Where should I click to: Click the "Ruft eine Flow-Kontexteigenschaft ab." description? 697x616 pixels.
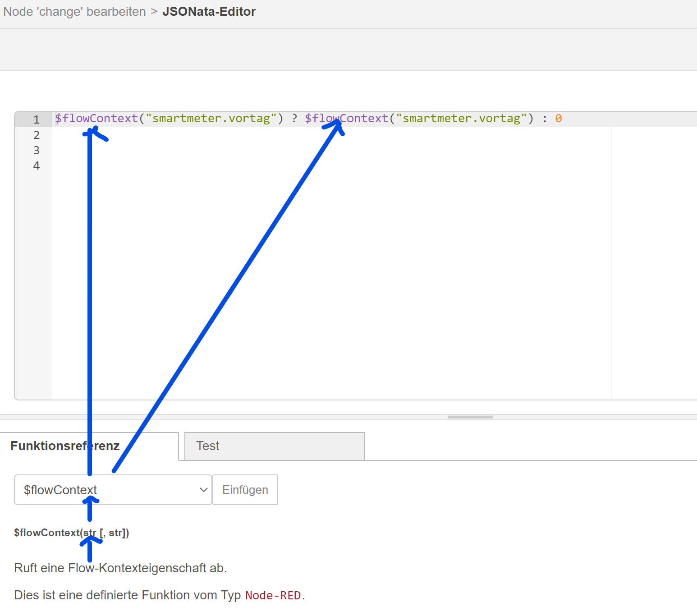click(120, 568)
